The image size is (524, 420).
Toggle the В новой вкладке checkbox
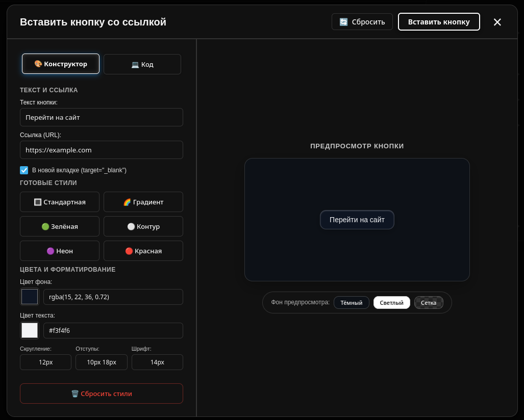click(24, 170)
